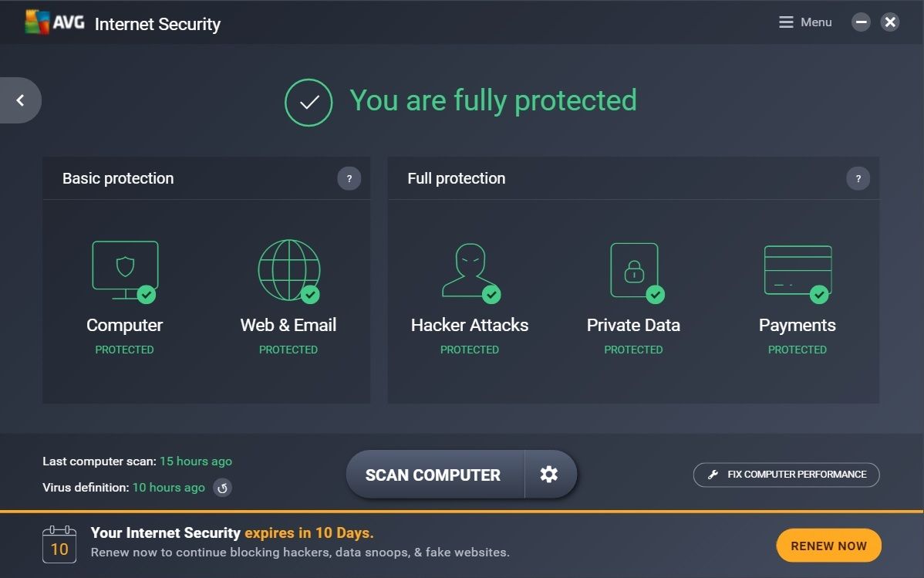Screen dimensions: 924x578
Task: Click the green checkmark beside You are fully protected
Action: coord(309,101)
